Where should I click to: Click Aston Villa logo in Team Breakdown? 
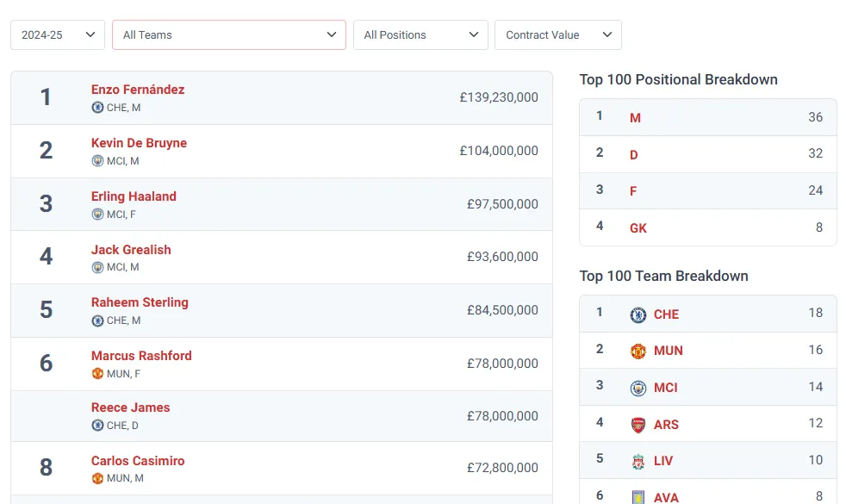point(638,496)
